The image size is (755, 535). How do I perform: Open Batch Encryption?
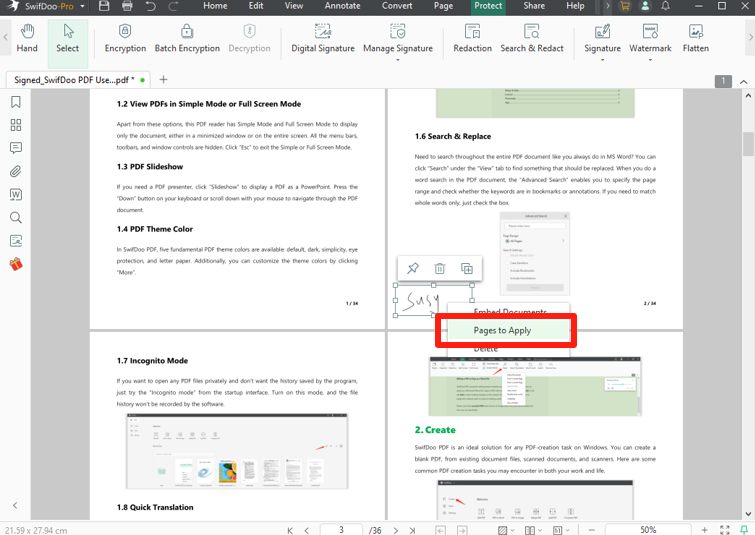tap(187, 39)
